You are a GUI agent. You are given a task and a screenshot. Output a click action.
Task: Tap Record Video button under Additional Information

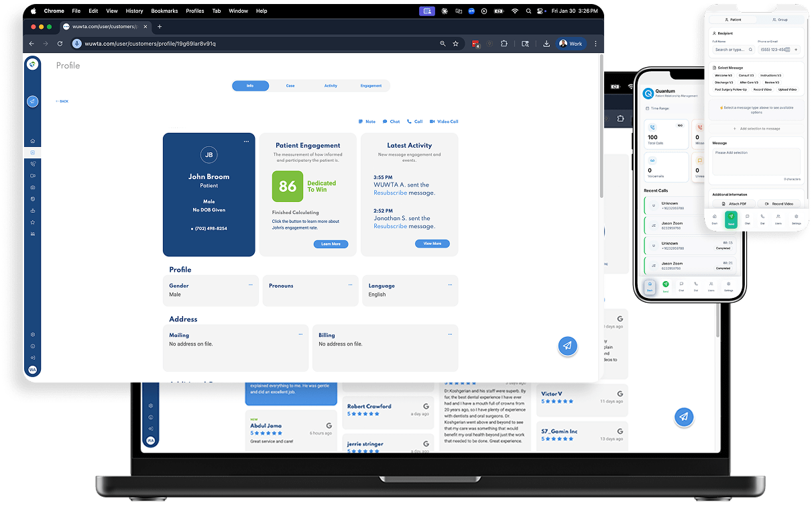click(x=779, y=203)
